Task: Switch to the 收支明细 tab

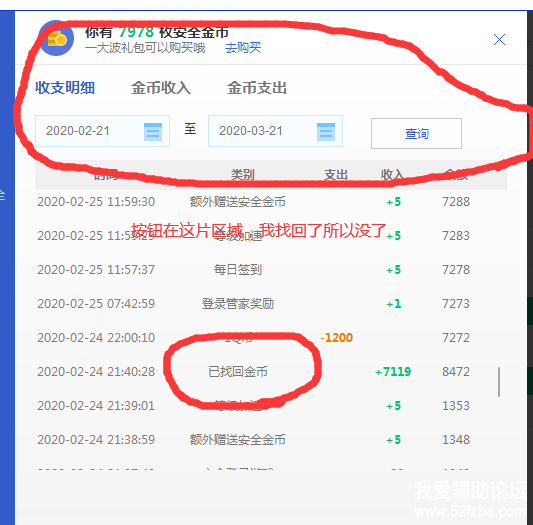Action: pyautogui.click(x=65, y=88)
